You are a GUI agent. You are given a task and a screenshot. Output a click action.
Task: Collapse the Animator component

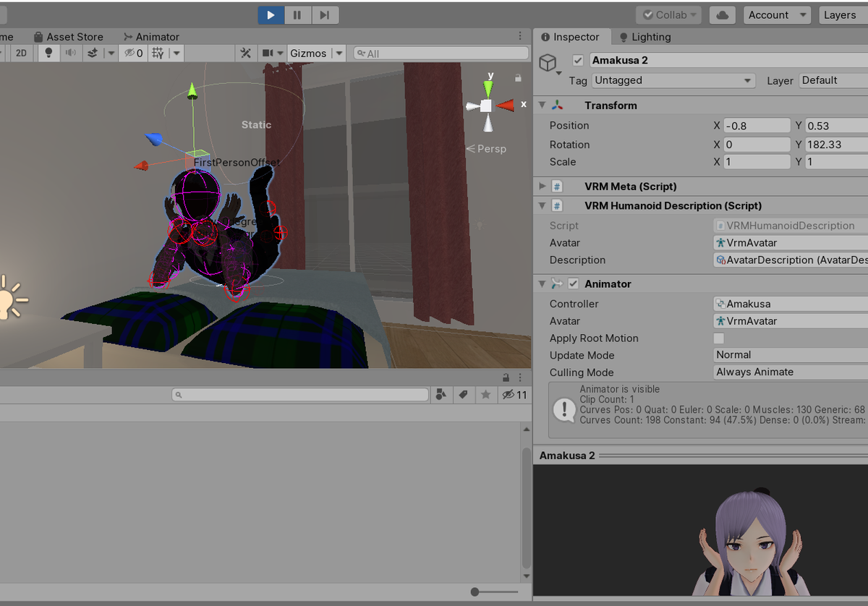pos(542,283)
